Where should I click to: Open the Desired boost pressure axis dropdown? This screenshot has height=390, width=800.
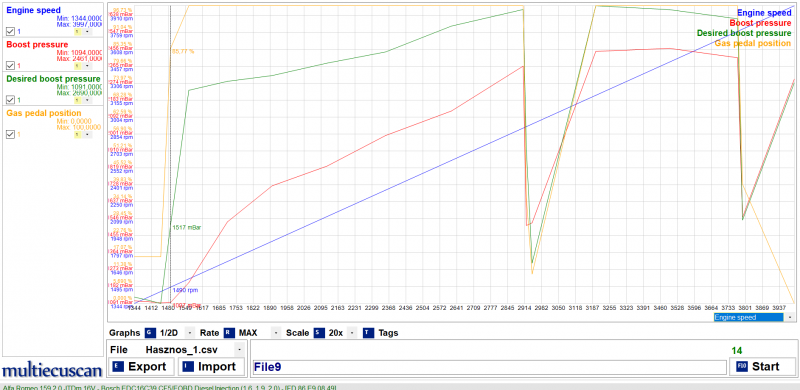pyautogui.click(x=87, y=100)
